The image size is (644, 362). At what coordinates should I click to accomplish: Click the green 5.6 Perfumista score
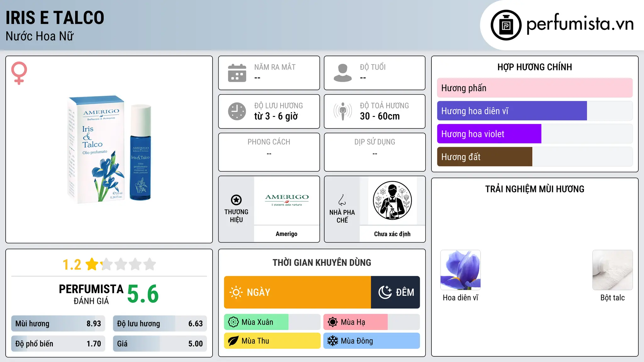click(x=143, y=294)
